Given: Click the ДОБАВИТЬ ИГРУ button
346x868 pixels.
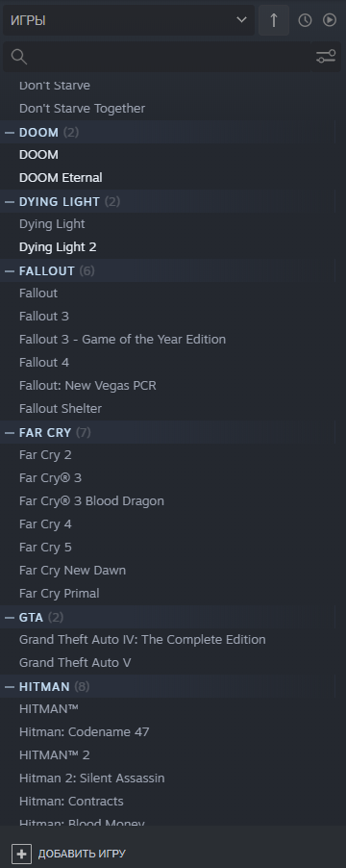Looking at the screenshot, I should 69,854.
